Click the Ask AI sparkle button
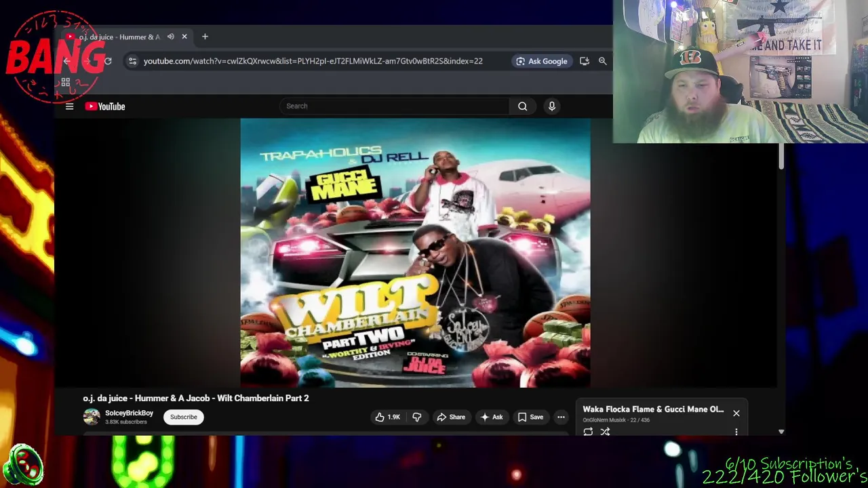The width and height of the screenshot is (868, 488). pyautogui.click(x=492, y=417)
